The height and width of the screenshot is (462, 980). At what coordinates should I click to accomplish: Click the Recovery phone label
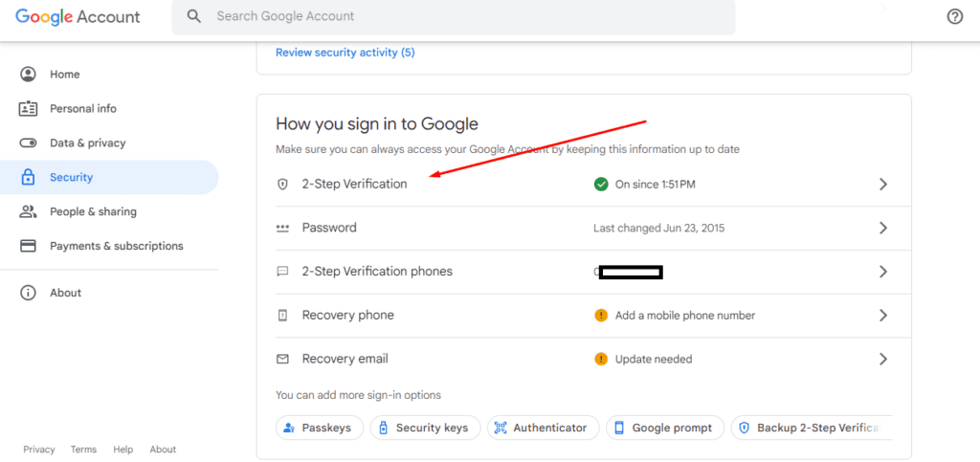click(348, 316)
